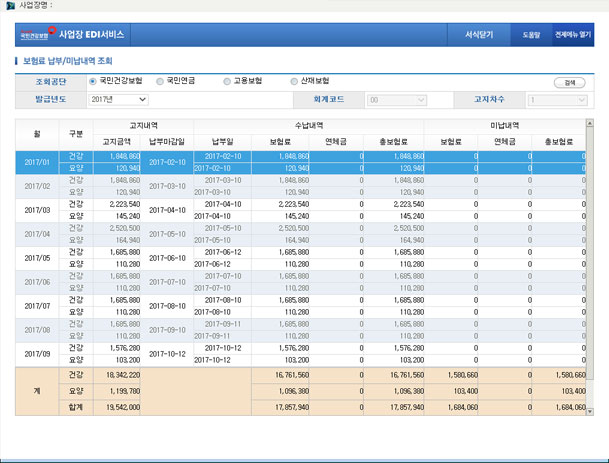Click 전체메뉴 열기 in header
Screen dimensions: 609x463
pos(573,35)
